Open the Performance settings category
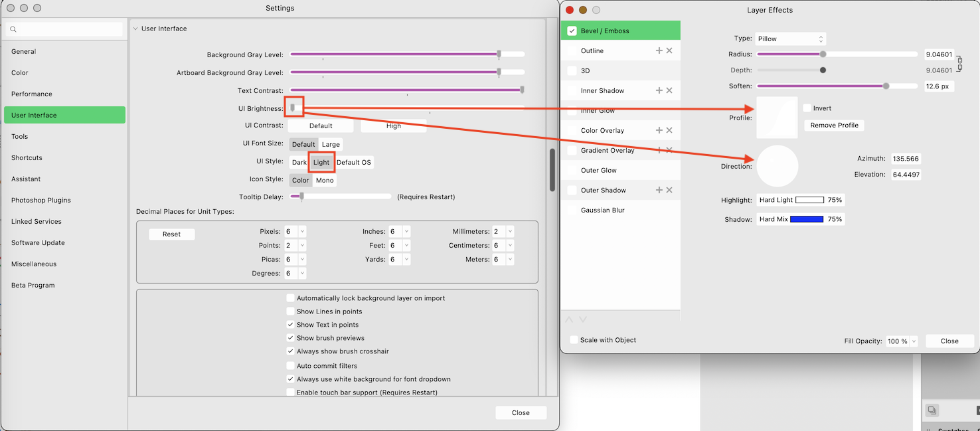The height and width of the screenshot is (431, 980). (x=31, y=94)
